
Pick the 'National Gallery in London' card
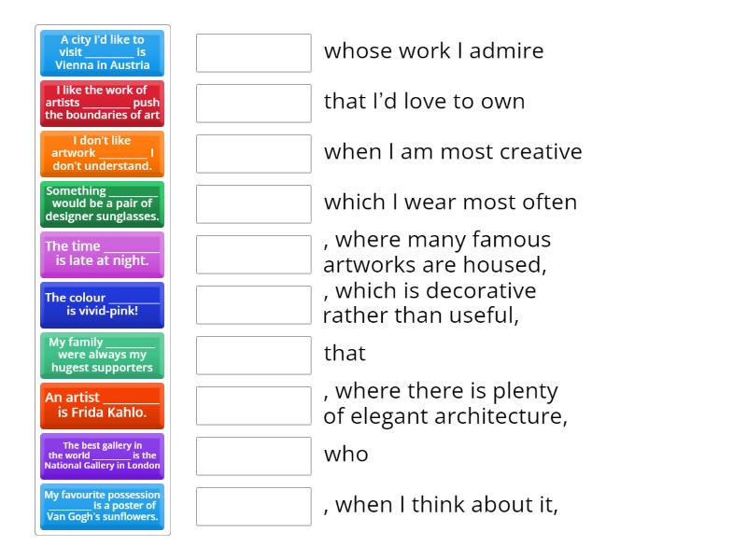click(x=103, y=456)
